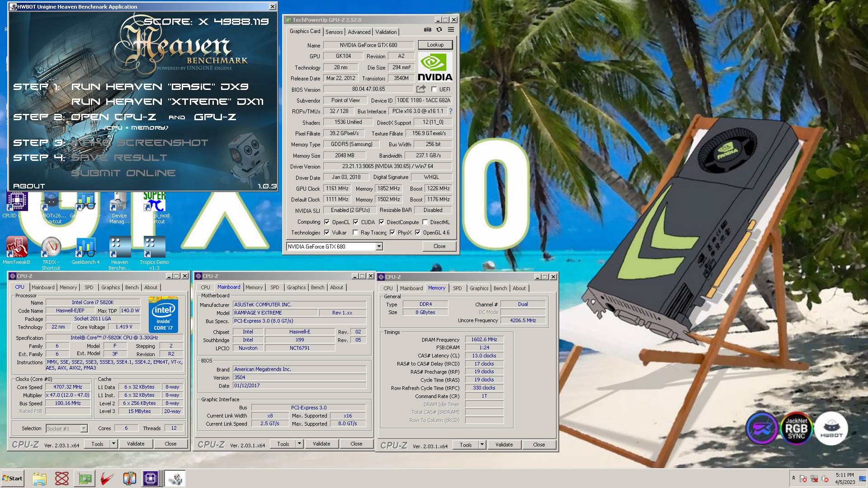Open the Geekbench 4 desktop icon
This screenshot has height=488, width=868.
point(85,250)
